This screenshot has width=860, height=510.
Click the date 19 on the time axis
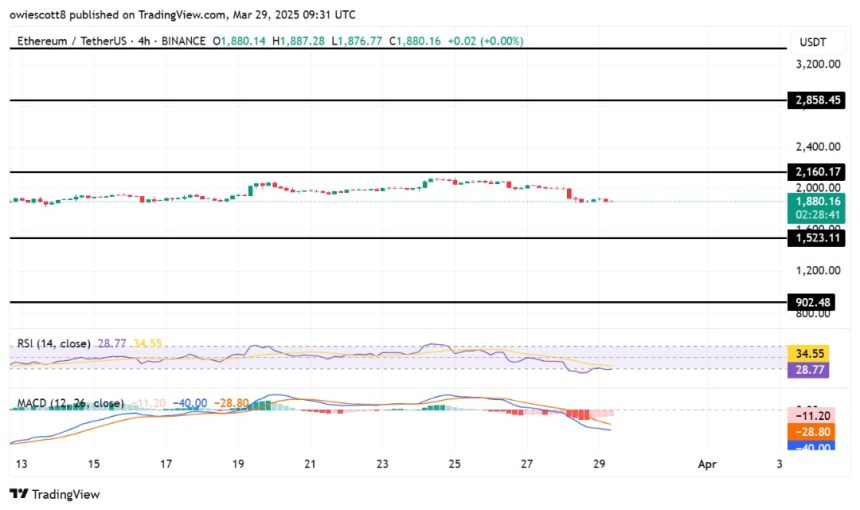239,464
